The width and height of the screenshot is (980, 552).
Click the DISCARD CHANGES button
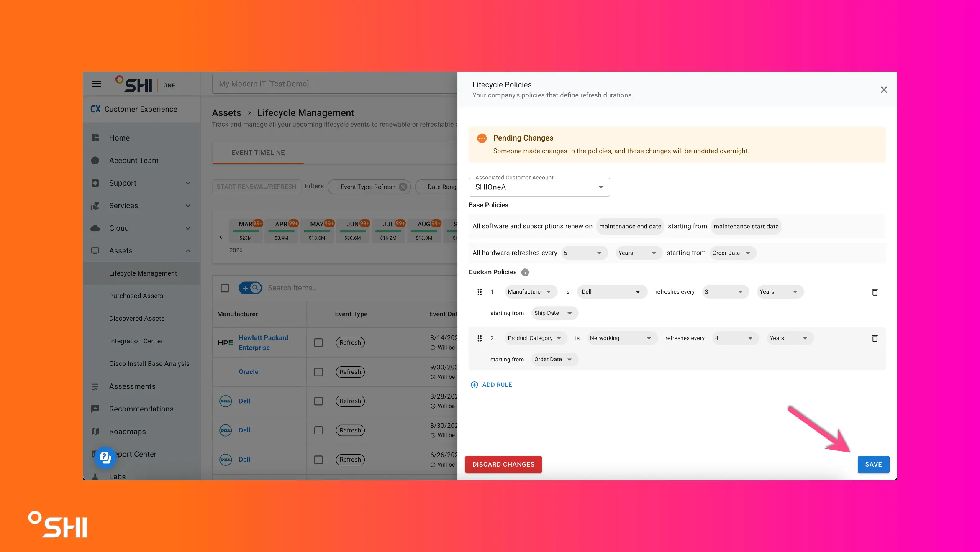pyautogui.click(x=503, y=465)
